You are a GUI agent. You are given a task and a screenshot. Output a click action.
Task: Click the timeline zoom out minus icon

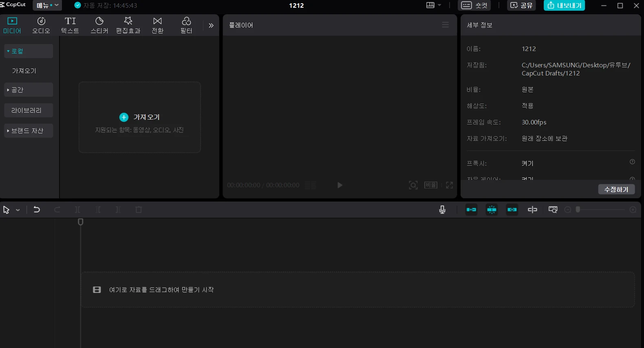tap(567, 210)
